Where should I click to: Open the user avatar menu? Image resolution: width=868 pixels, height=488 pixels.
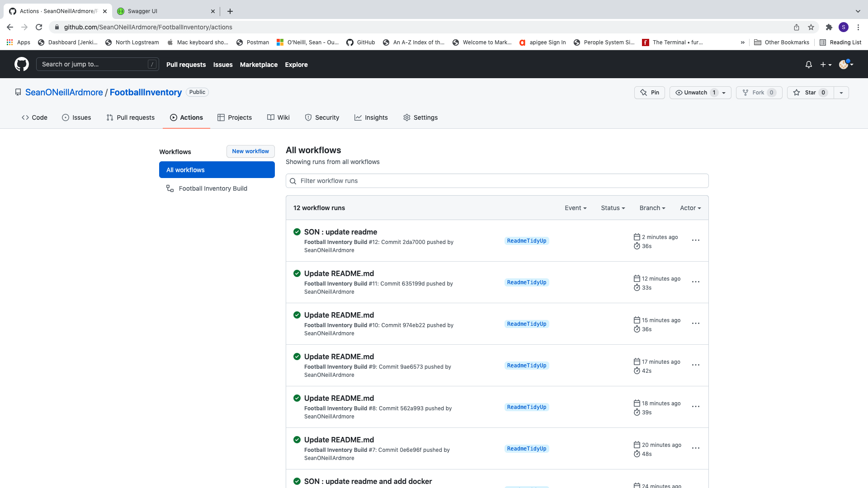click(846, 64)
